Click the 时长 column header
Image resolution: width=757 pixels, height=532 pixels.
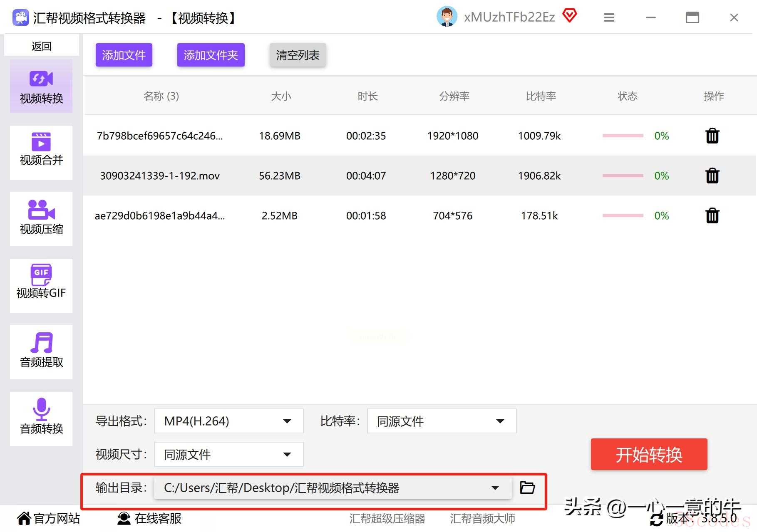click(x=367, y=96)
